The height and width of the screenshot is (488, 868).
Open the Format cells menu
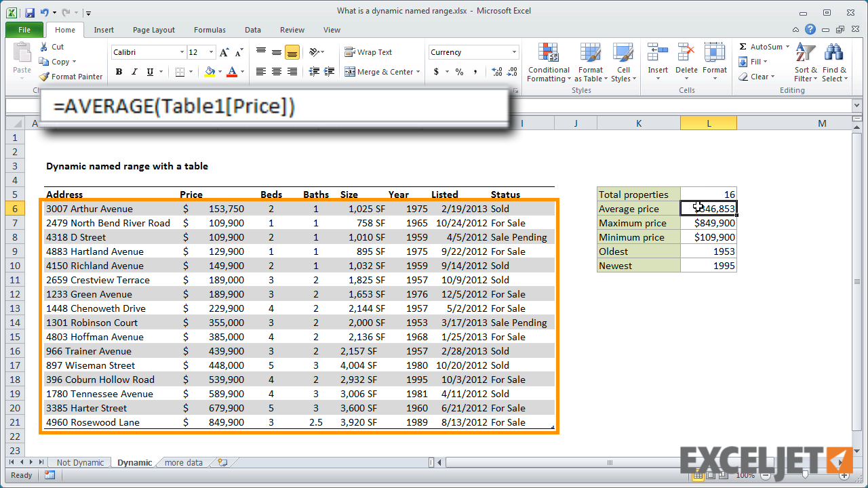coord(715,62)
